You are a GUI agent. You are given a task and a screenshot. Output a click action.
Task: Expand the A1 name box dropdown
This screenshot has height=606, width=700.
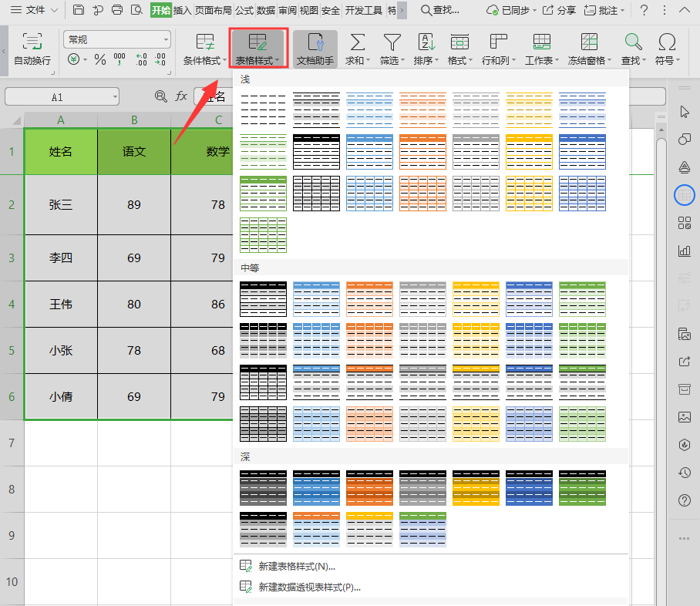pyautogui.click(x=114, y=96)
